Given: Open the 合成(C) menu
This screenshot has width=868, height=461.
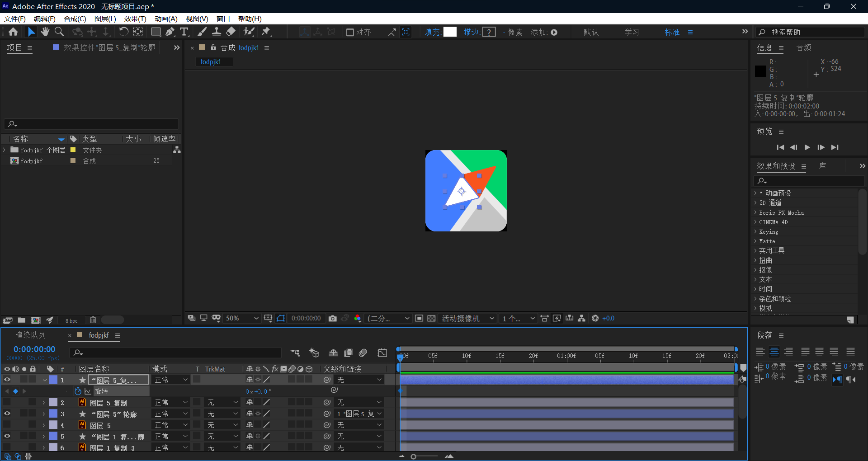Looking at the screenshot, I should (x=75, y=19).
